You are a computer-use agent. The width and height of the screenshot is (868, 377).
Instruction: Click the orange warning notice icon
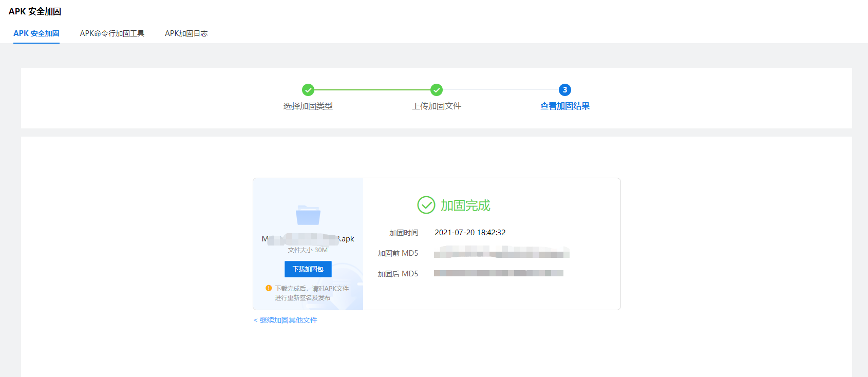269,288
